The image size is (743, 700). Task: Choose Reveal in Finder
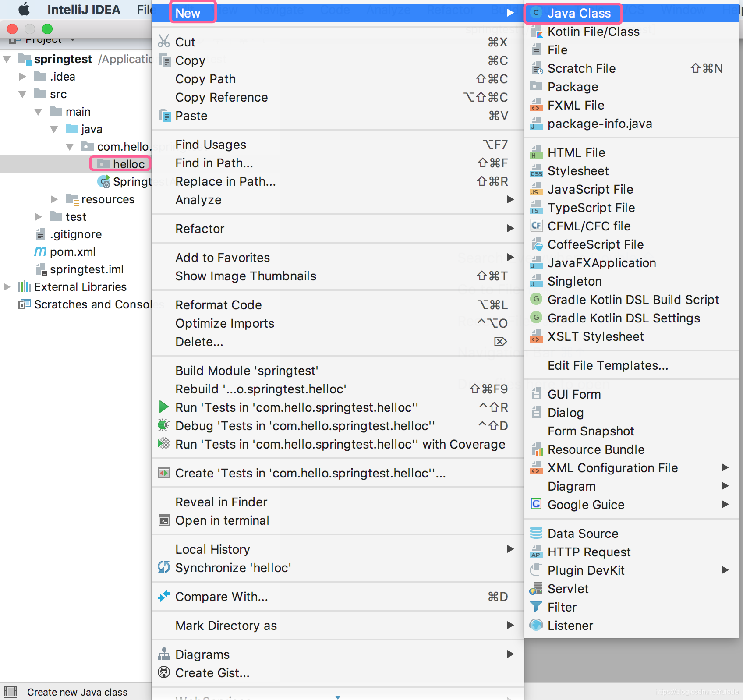338,502
